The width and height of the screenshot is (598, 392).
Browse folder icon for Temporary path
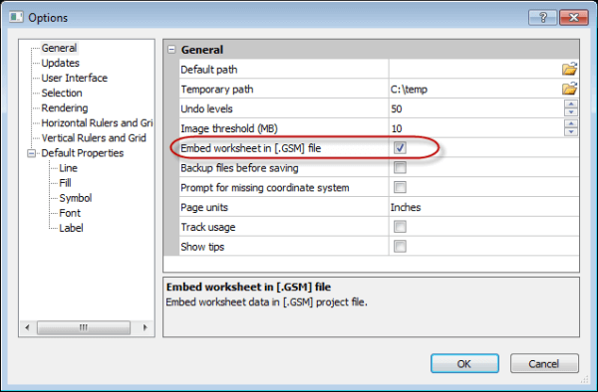(x=569, y=89)
